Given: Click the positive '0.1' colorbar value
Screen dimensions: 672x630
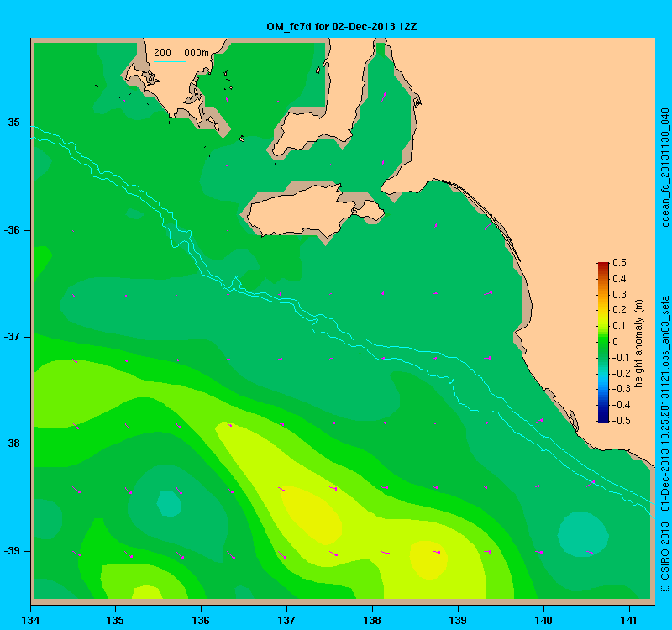Looking at the screenshot, I should [619, 326].
